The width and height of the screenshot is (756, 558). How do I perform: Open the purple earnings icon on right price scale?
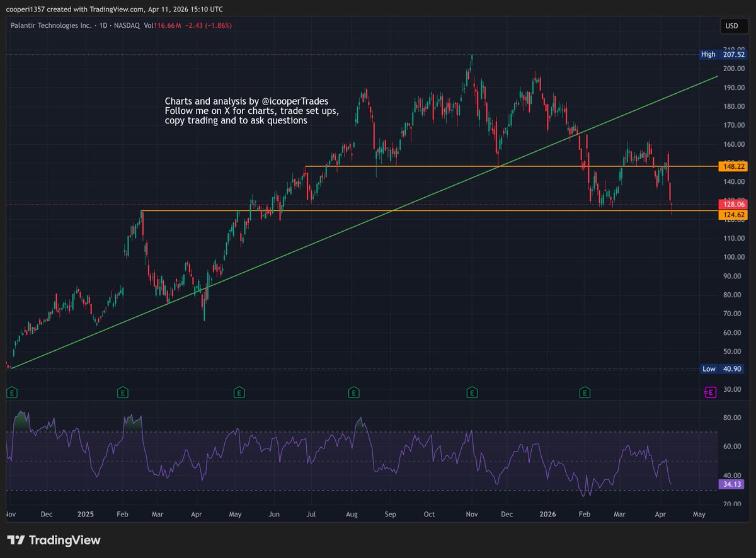[711, 392]
